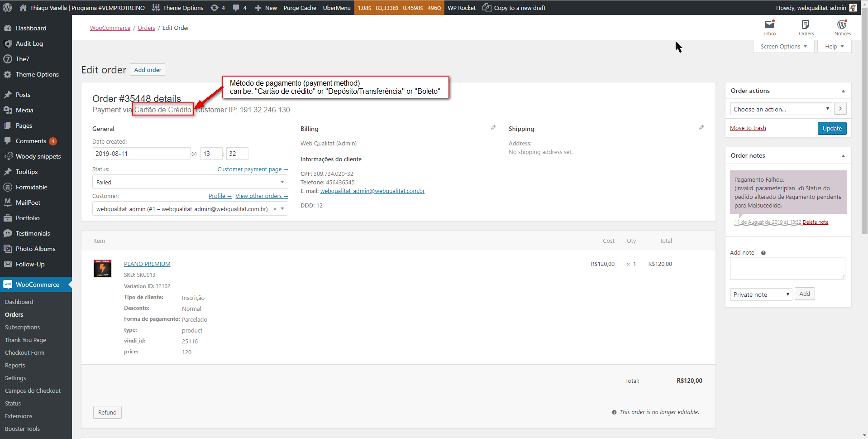Open the order Status dropdown
The height and width of the screenshot is (439, 868).
tap(190, 182)
